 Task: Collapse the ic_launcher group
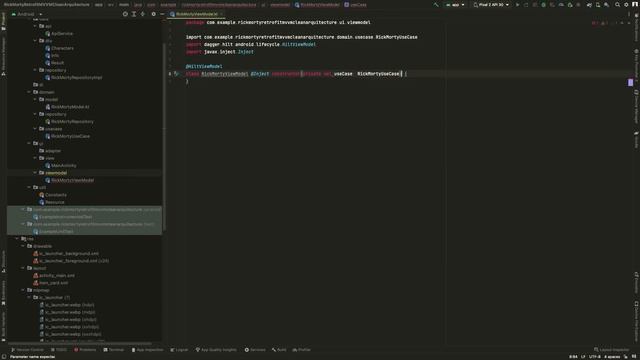29,298
